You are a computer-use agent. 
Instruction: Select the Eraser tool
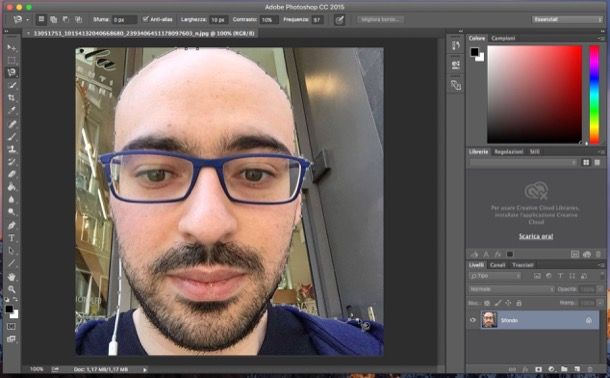11,174
